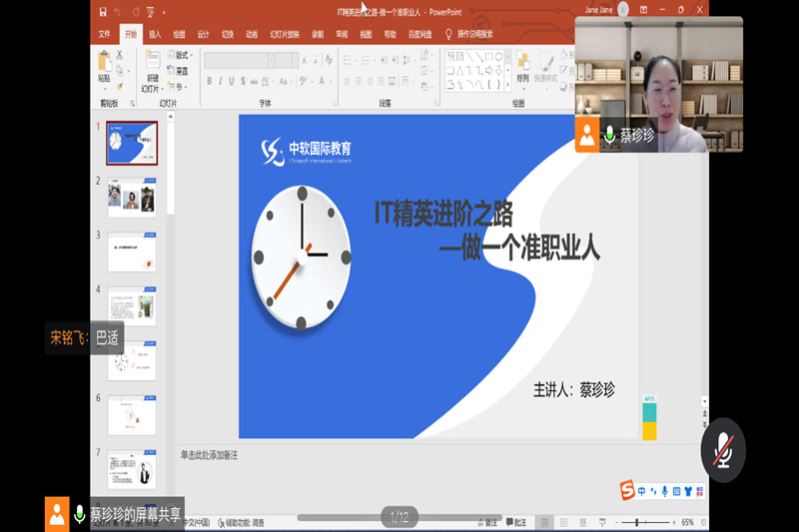Toggle Underline text formatting
799x532 pixels.
(231, 81)
